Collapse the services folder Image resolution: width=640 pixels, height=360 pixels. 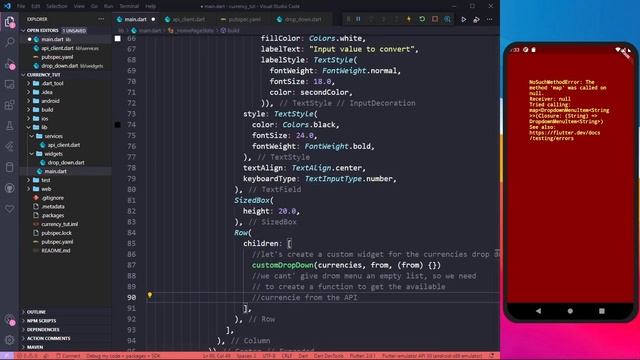(53, 136)
